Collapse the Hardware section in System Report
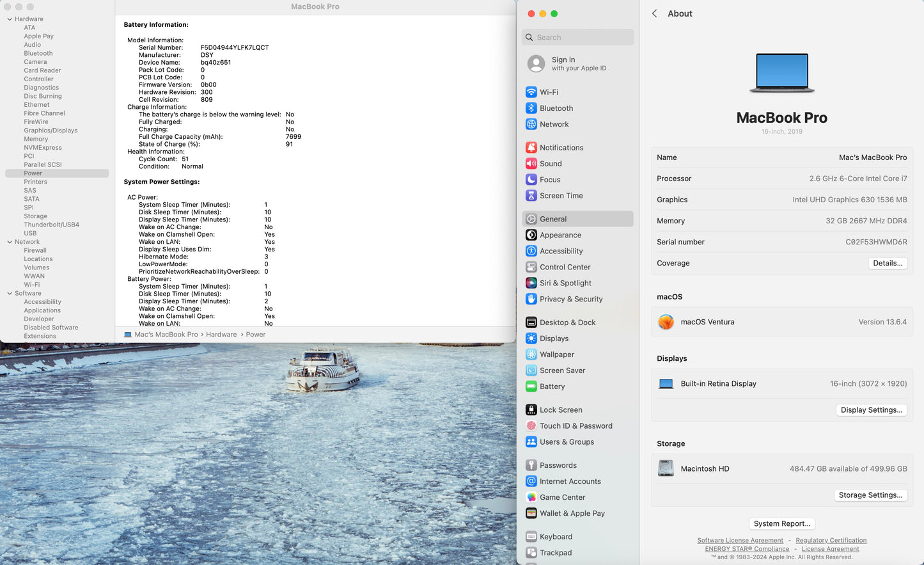Image resolution: width=924 pixels, height=565 pixels. click(10, 19)
